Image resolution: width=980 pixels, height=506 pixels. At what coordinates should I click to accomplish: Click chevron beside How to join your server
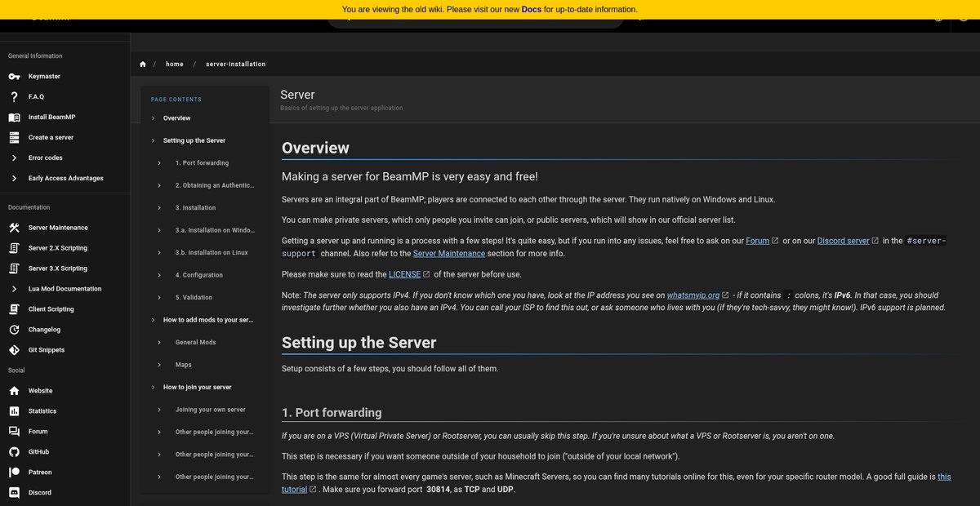click(x=153, y=387)
